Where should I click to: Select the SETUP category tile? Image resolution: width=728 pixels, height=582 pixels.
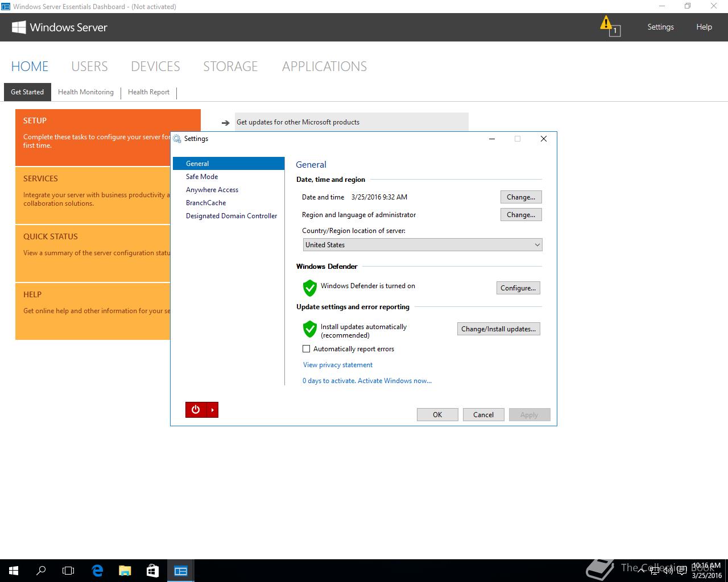coord(93,138)
